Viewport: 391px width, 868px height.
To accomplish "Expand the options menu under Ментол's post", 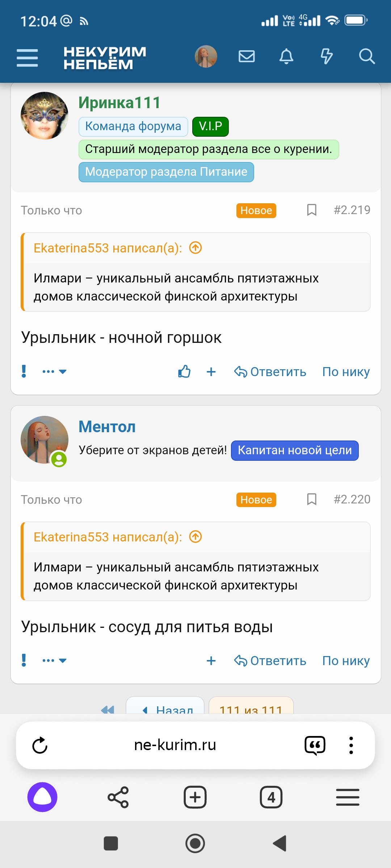I will coord(54,660).
